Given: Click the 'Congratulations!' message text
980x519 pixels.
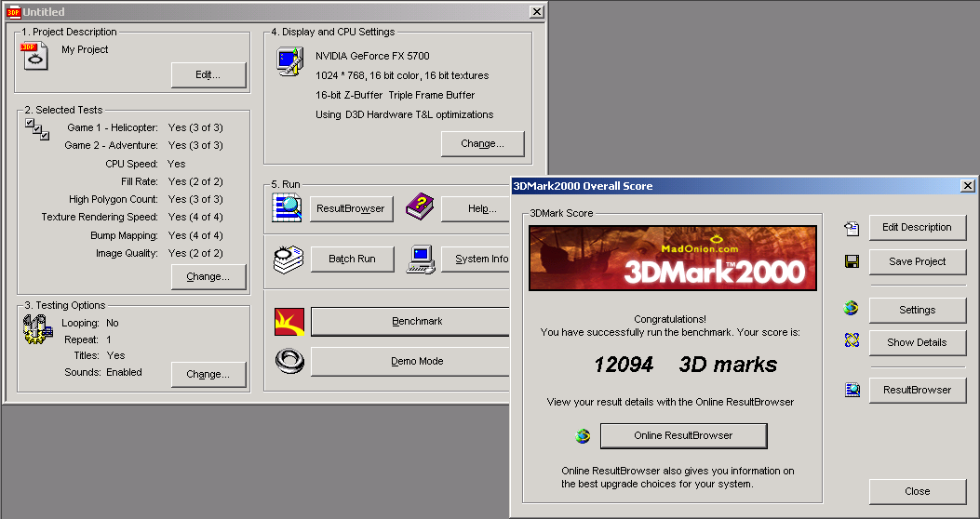Looking at the screenshot, I should [670, 319].
